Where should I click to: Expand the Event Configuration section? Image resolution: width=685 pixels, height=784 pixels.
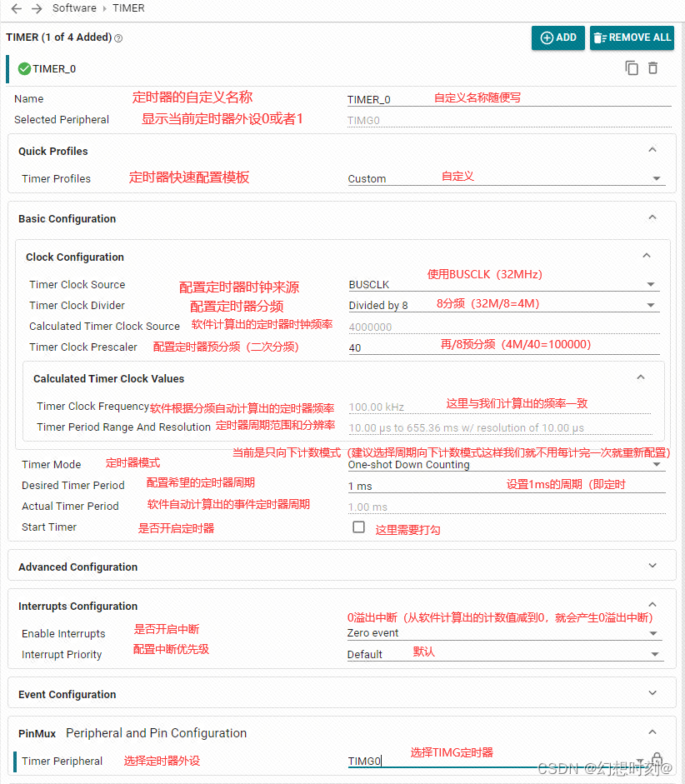click(x=652, y=693)
